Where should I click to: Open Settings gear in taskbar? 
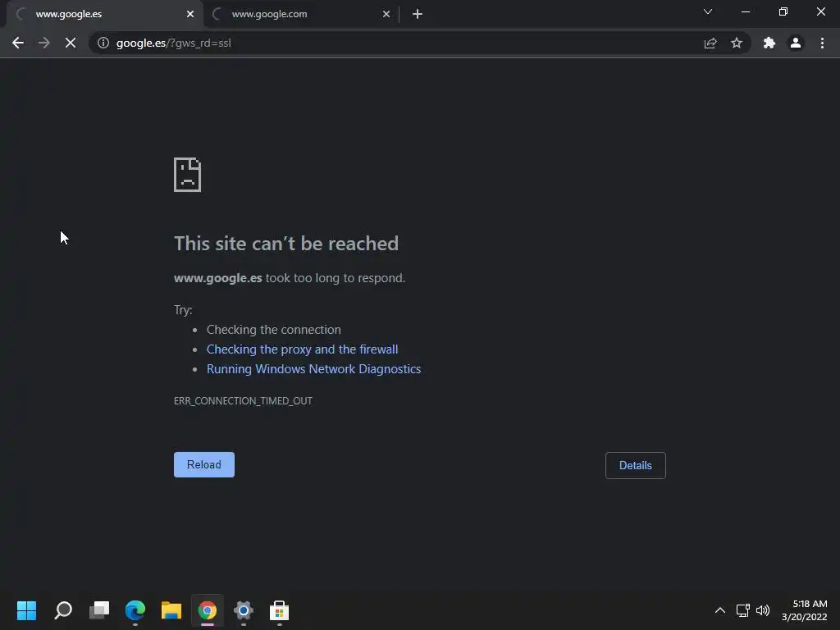(243, 610)
